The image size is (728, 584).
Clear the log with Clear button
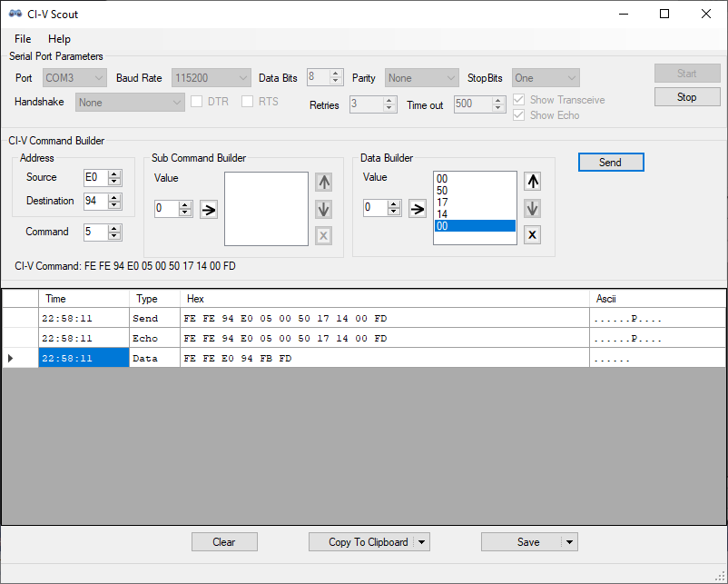pyautogui.click(x=225, y=542)
